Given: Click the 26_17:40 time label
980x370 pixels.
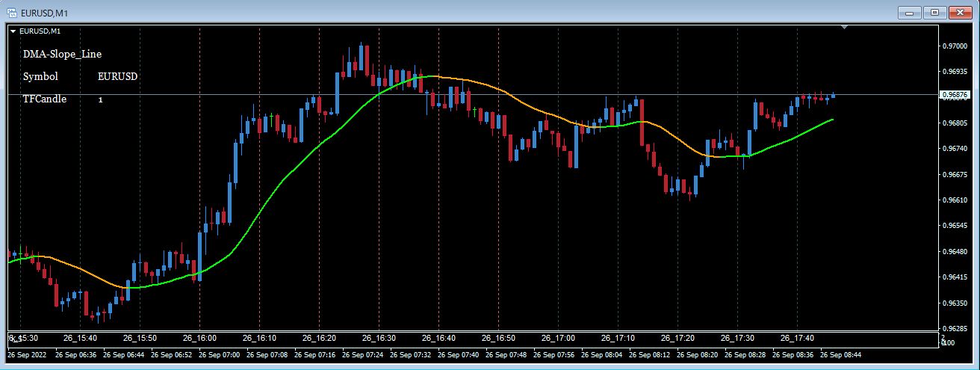Looking at the screenshot, I should tap(798, 339).
